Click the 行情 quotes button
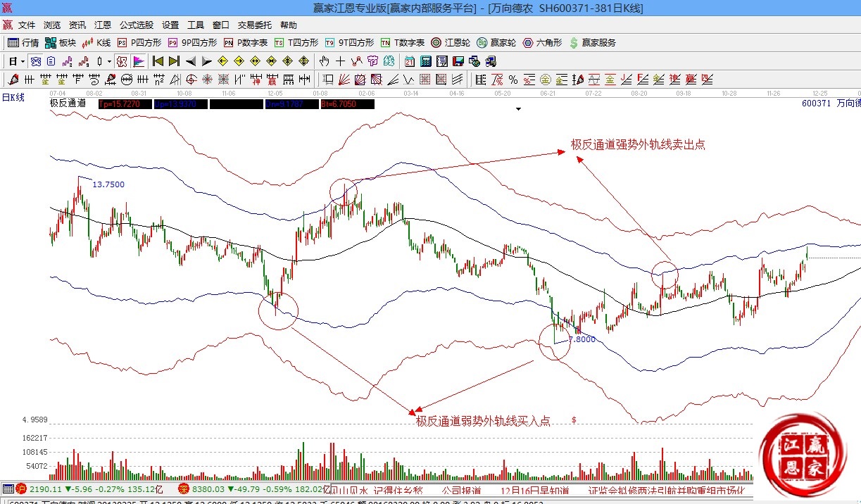The width and height of the screenshot is (861, 504). tap(23, 43)
